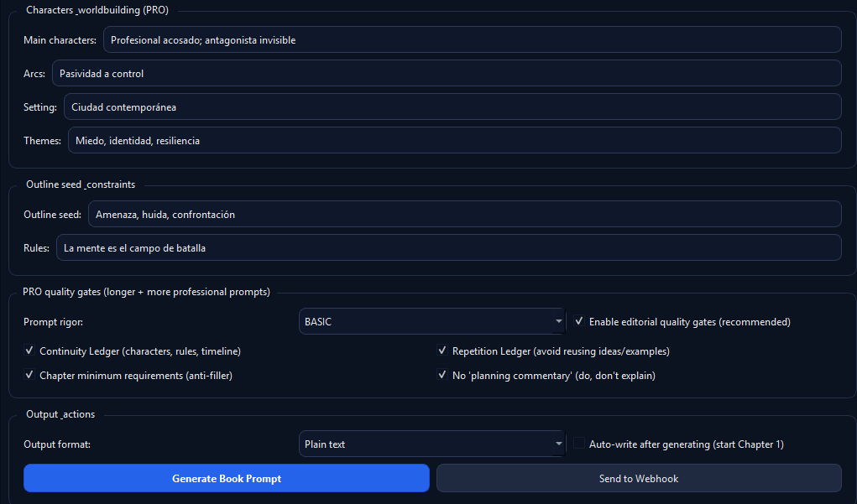Click the Outline seed _constraints section header
Image resolution: width=857 pixels, height=504 pixels.
point(81,184)
